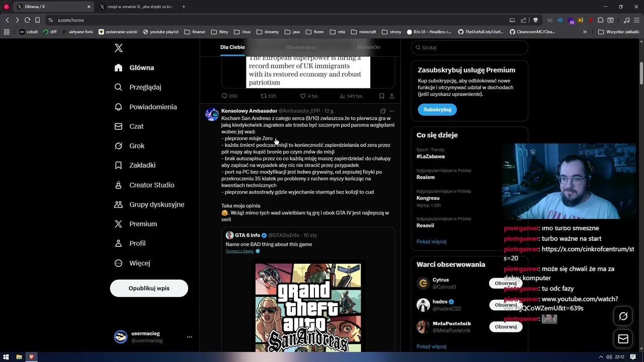This screenshot has width=644, height=362.
Task: Bookmark this page in browser toolbar
Action: point(37,20)
